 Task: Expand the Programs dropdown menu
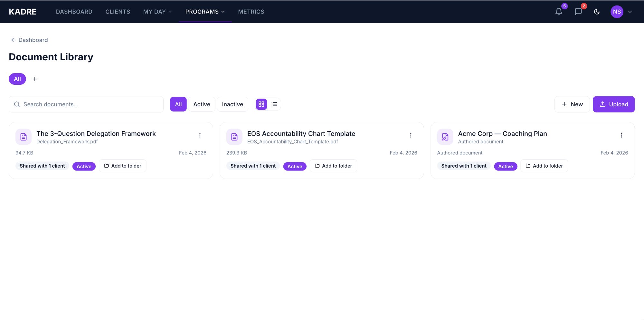[205, 12]
